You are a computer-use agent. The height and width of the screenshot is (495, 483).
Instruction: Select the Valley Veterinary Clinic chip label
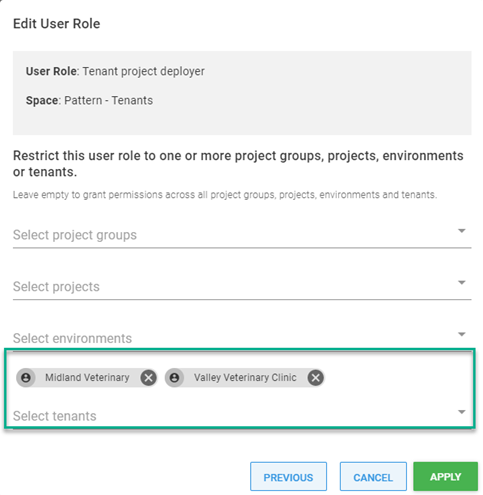245,377
